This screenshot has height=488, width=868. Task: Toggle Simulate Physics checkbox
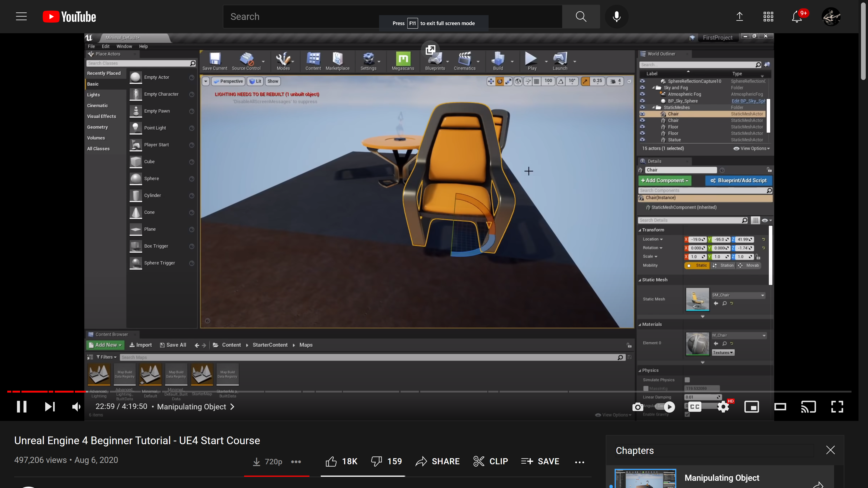point(687,380)
